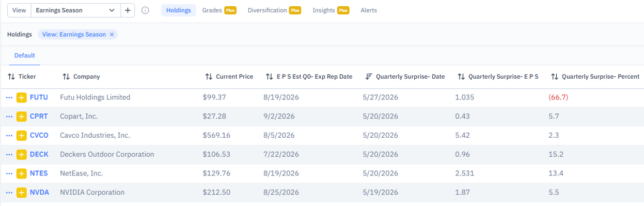The width and height of the screenshot is (644, 206).
Task: Open the Insights Plus tab
Action: [x=331, y=10]
